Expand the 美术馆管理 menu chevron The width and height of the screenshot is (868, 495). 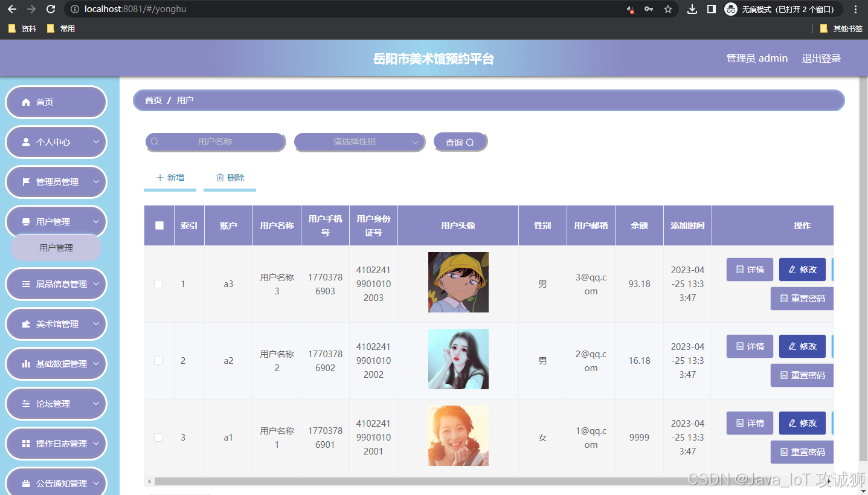click(96, 324)
